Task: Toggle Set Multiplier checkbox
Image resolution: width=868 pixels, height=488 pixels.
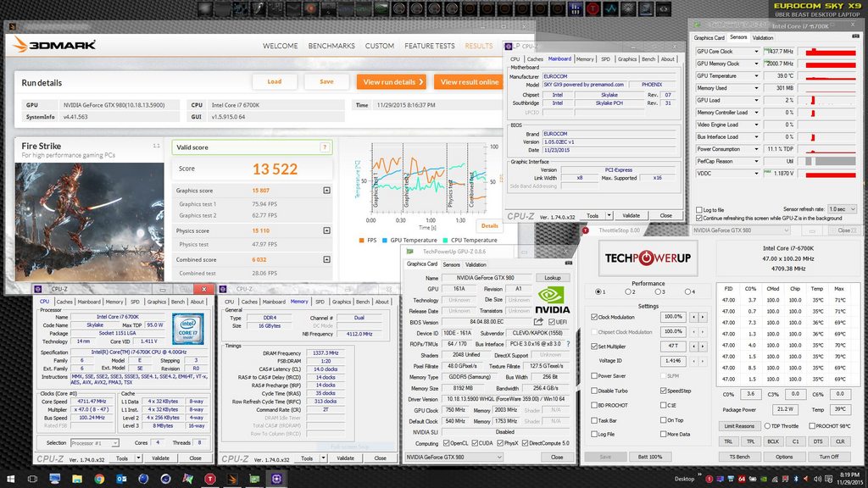Action: [x=594, y=347]
